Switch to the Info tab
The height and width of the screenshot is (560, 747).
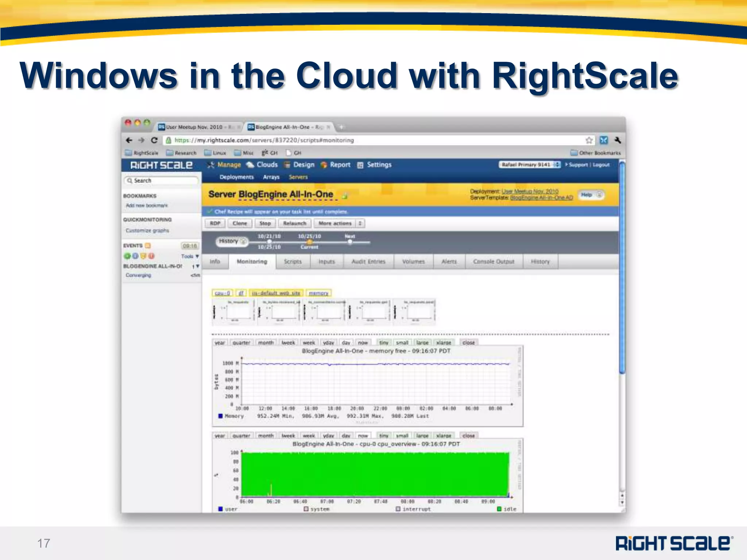coord(215,261)
